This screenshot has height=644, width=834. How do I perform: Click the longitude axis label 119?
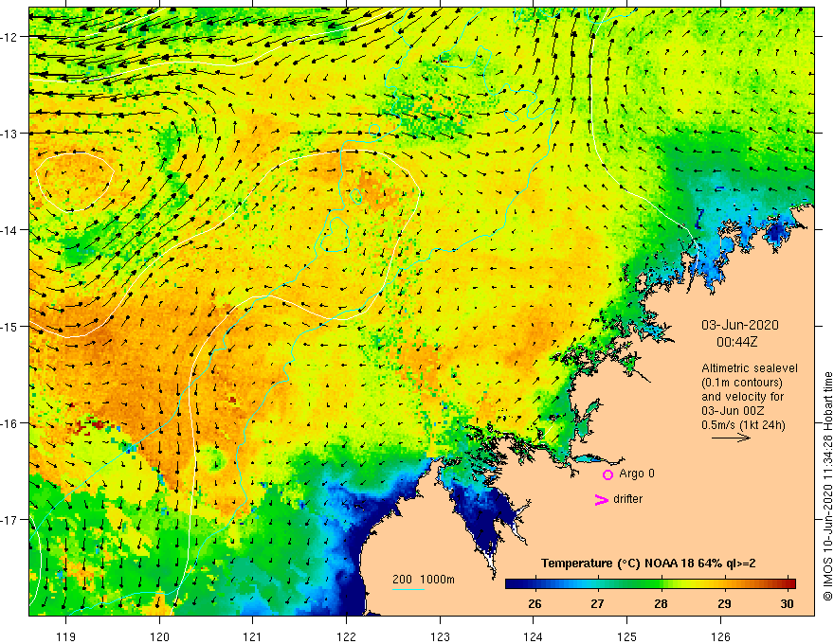tap(66, 636)
